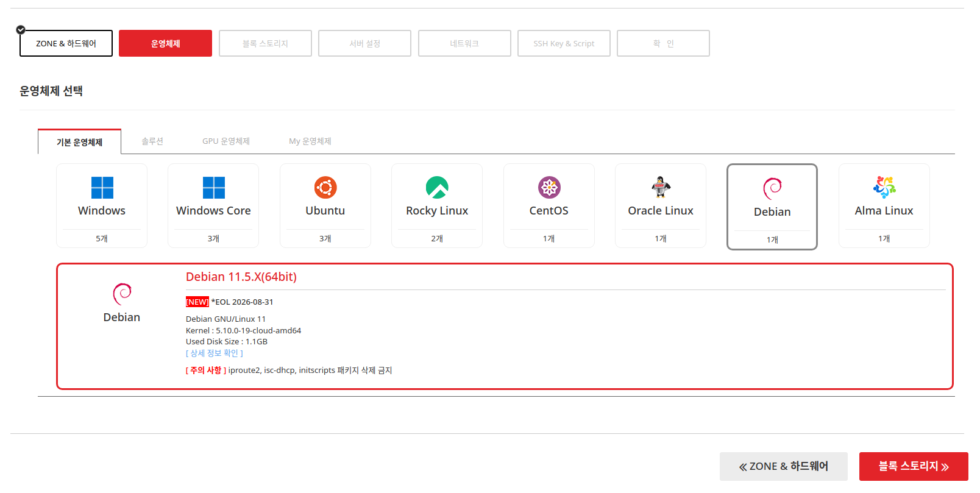Image resolution: width=980 pixels, height=493 pixels.
Task: Go to 확 인 confirmation step
Action: pos(663,43)
